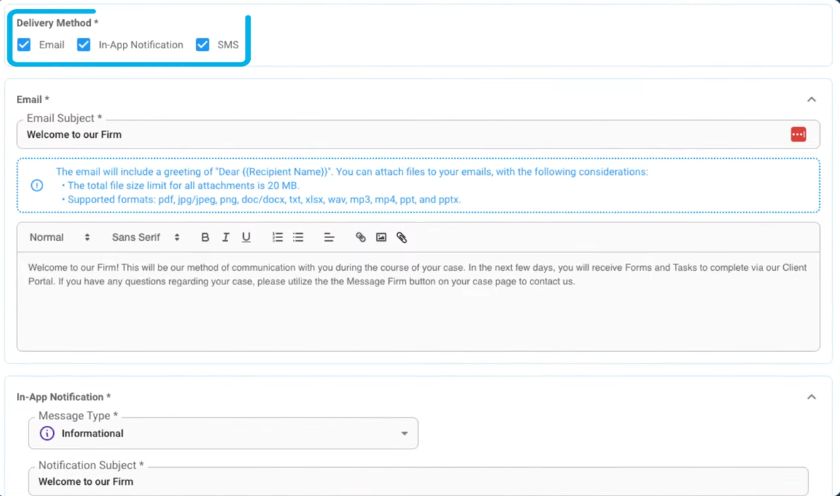Open the Message Type dropdown
This screenshot has width=840, height=496.
coord(223,433)
